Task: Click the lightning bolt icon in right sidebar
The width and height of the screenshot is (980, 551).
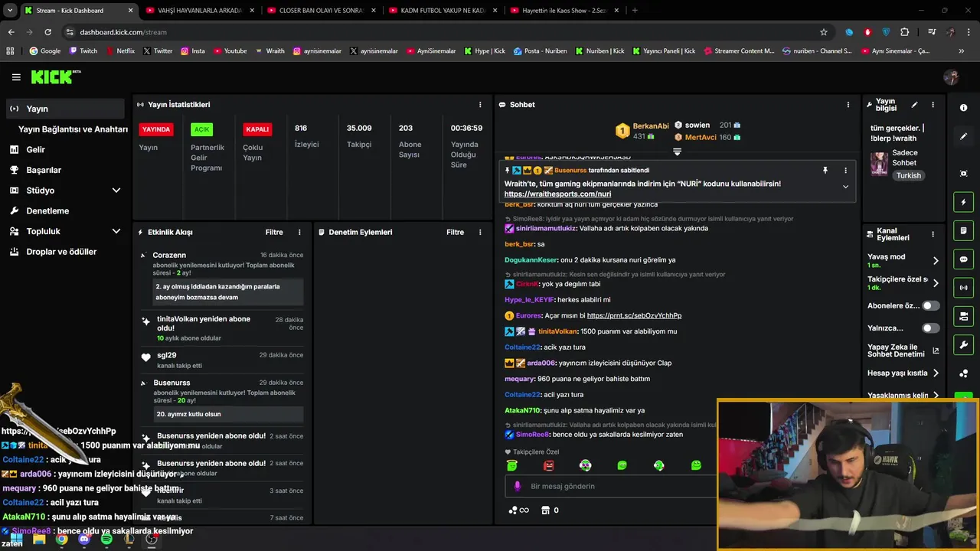Action: 963,202
